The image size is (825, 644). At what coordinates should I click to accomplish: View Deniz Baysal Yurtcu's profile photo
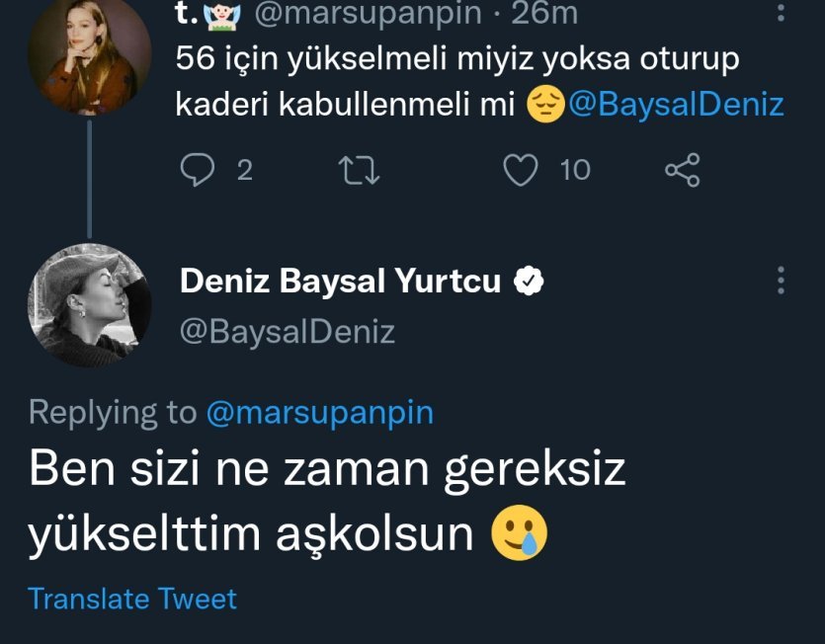coord(90,304)
